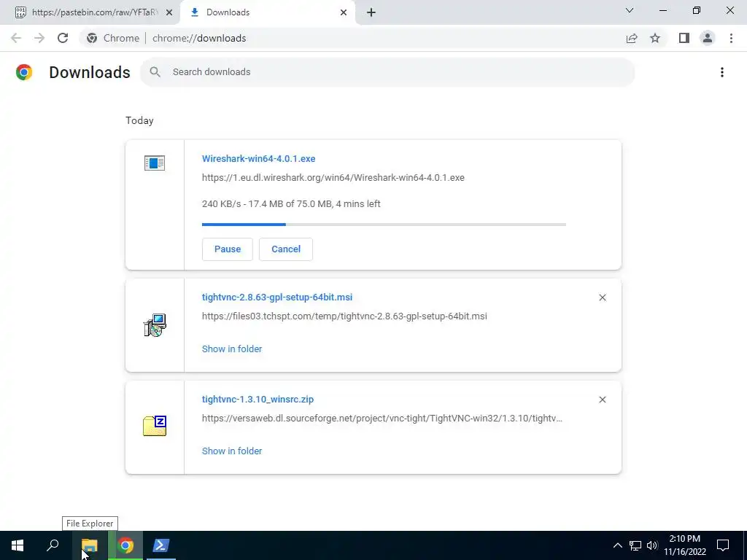Cancel the Wireshark download
Image resolution: width=747 pixels, height=560 pixels.
(286, 249)
